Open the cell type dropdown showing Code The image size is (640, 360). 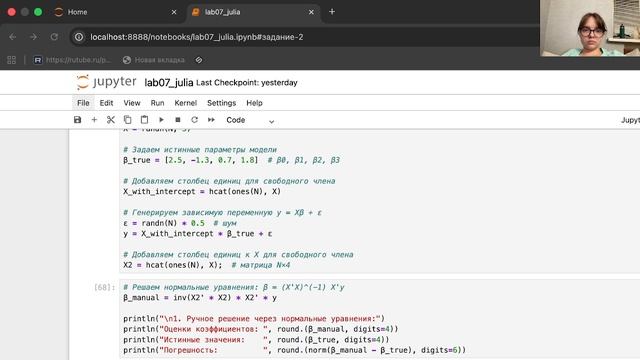coord(250,120)
